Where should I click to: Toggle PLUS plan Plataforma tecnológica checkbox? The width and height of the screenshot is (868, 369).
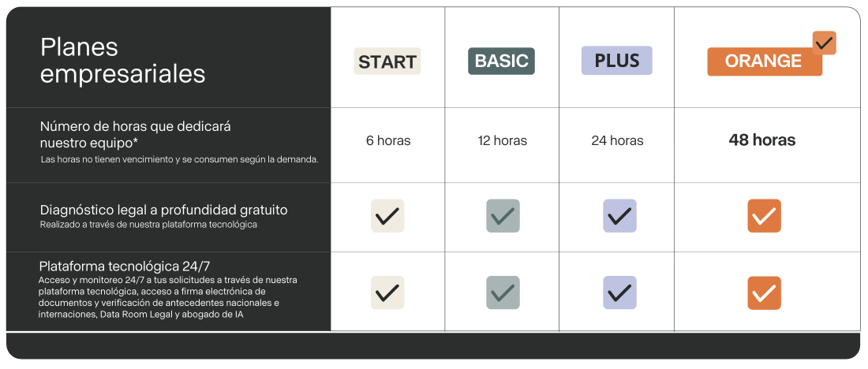click(x=619, y=293)
